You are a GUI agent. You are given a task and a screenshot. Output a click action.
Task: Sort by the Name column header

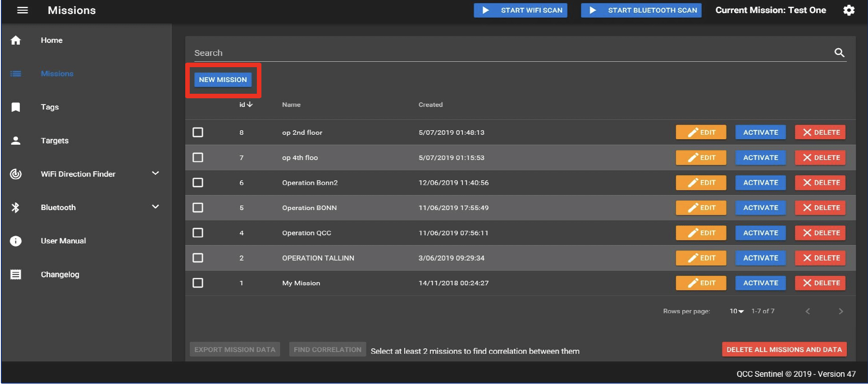(x=291, y=105)
